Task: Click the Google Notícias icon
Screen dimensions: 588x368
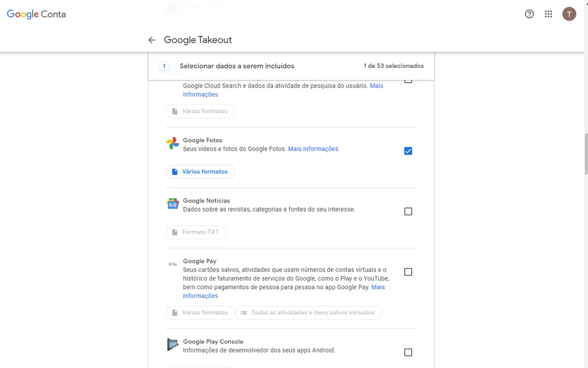Action: (172, 204)
